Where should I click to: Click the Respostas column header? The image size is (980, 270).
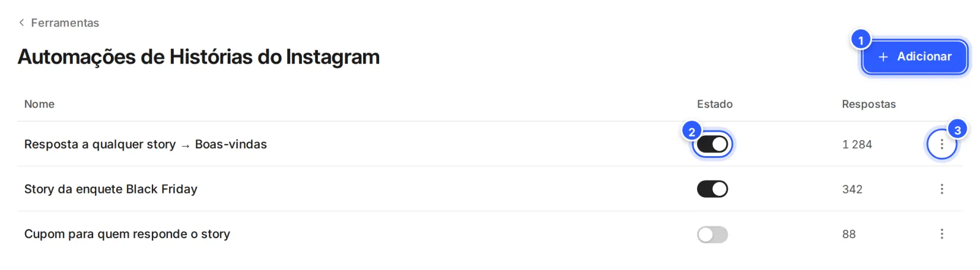pos(869,104)
